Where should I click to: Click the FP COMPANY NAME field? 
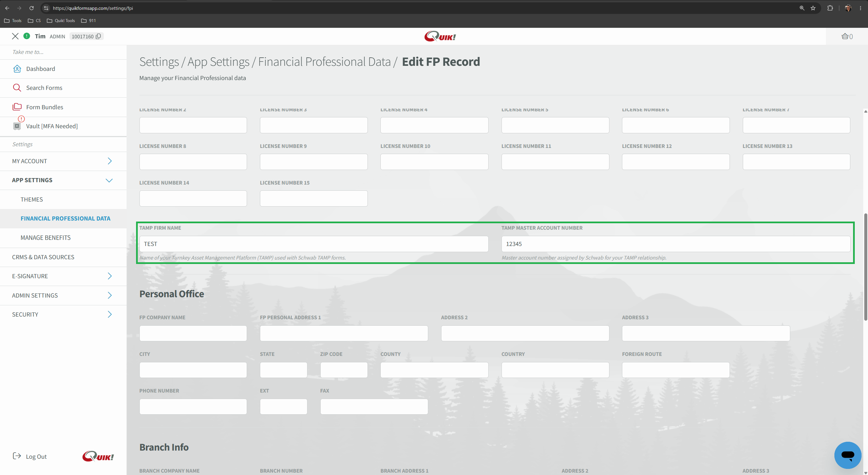click(x=193, y=334)
